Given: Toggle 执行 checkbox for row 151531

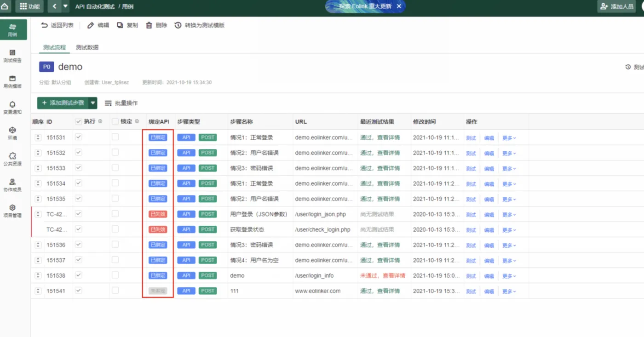Looking at the screenshot, I should coord(79,137).
